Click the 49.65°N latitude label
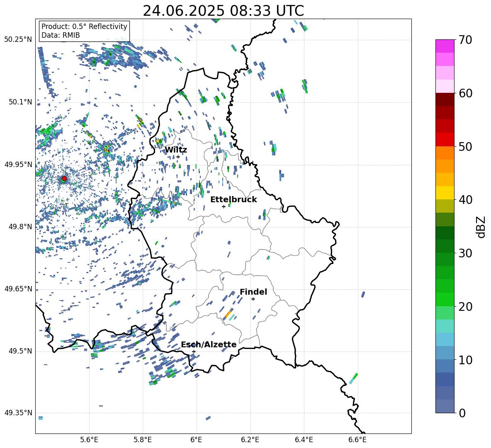The height and width of the screenshot is (448, 491). [x=18, y=288]
